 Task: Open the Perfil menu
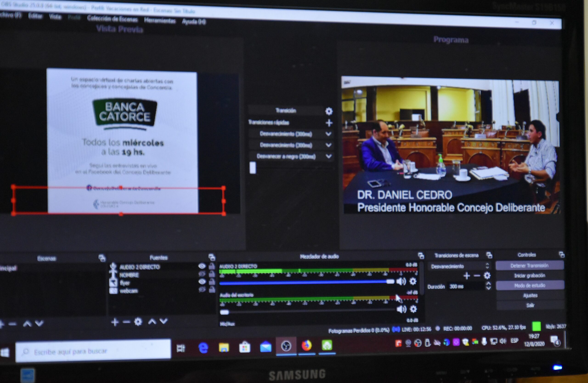(x=74, y=17)
